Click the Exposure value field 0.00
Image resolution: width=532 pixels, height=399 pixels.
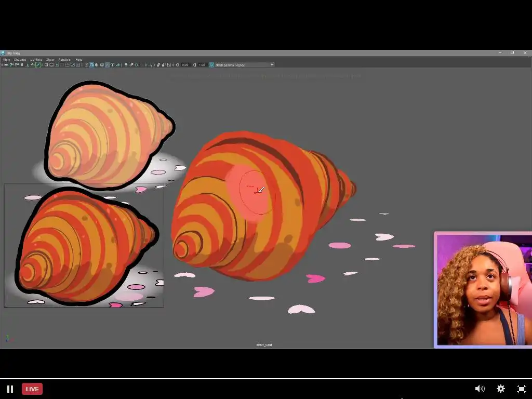(185, 65)
